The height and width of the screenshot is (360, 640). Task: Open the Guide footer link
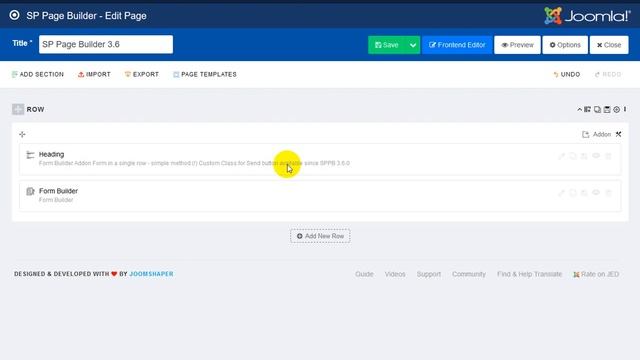coord(364,274)
